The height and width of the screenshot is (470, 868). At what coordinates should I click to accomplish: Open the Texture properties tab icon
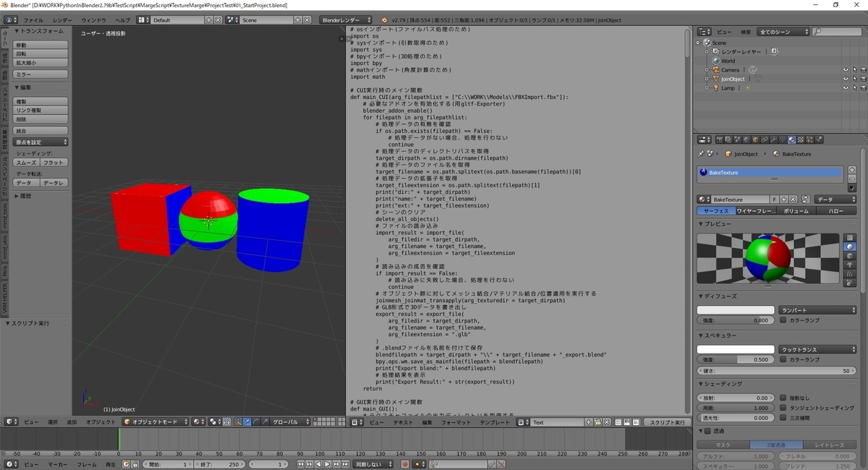pyautogui.click(x=801, y=140)
